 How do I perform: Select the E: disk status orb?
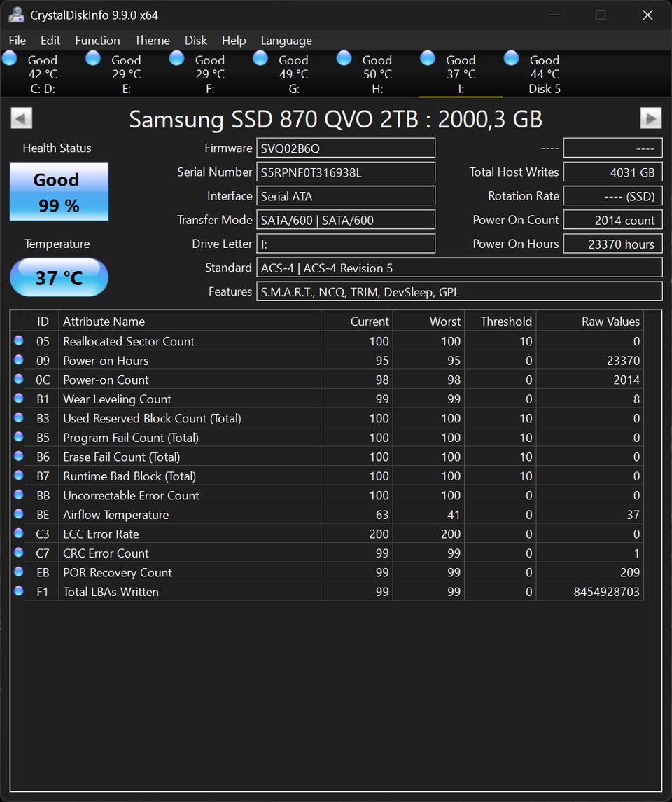coord(93,58)
